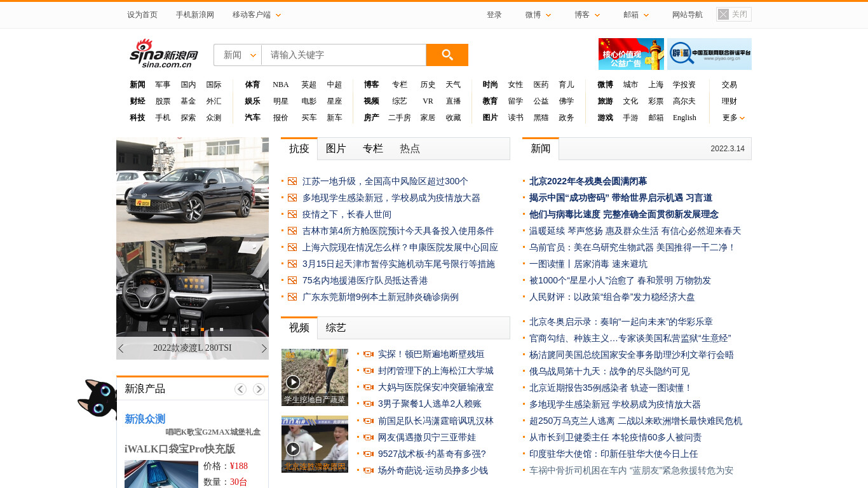Open article 印度驻华大使馆：印新任驻华大使今日上任
The height and width of the screenshot is (488, 868).
(614, 454)
